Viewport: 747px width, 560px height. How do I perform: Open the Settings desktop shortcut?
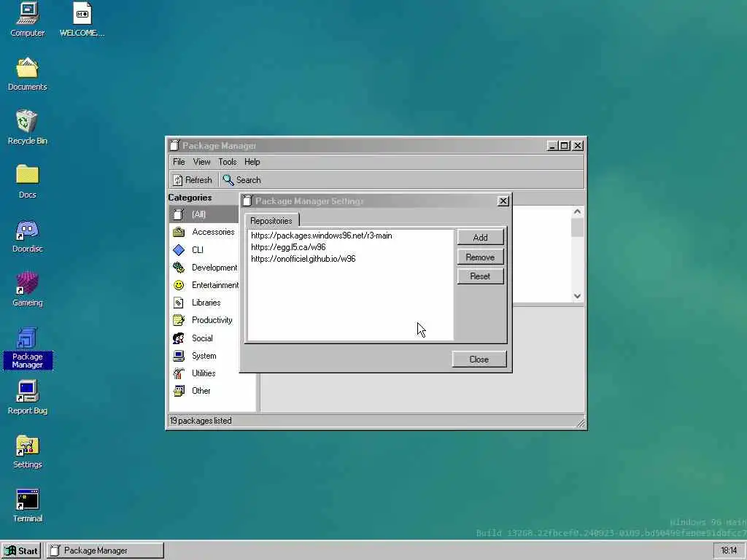click(x=27, y=451)
